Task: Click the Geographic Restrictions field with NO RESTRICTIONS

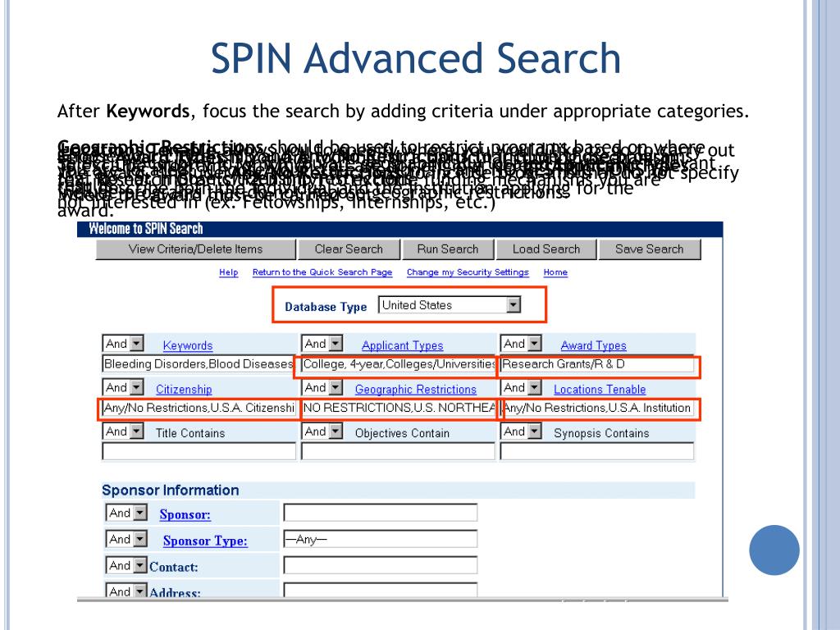Action: click(399, 409)
